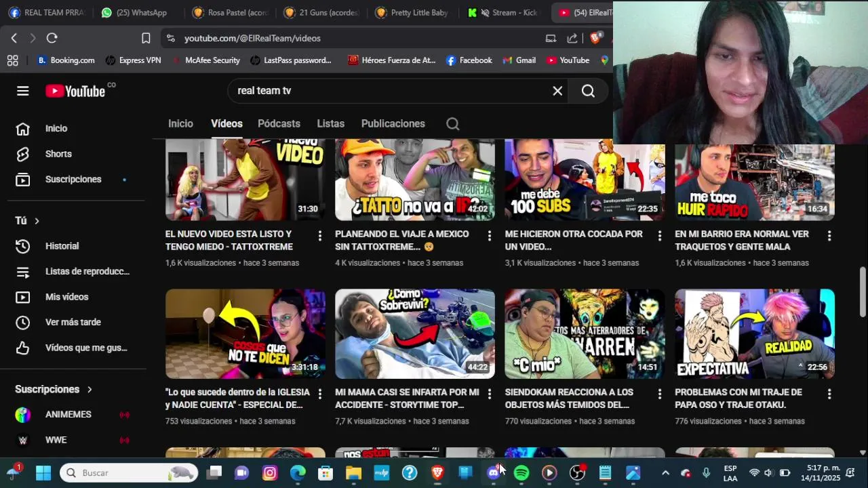Switch to the Rosa Pastel browser tab
Screen dimensions: 868x488
(x=231, y=12)
